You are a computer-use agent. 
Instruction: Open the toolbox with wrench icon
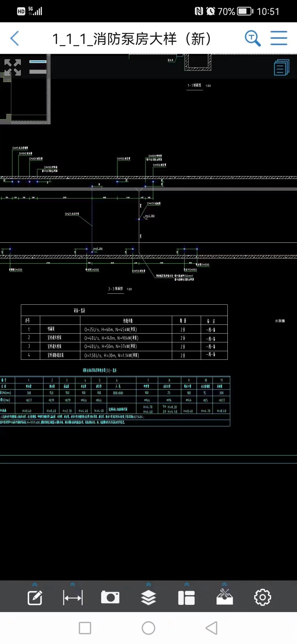[225, 598]
